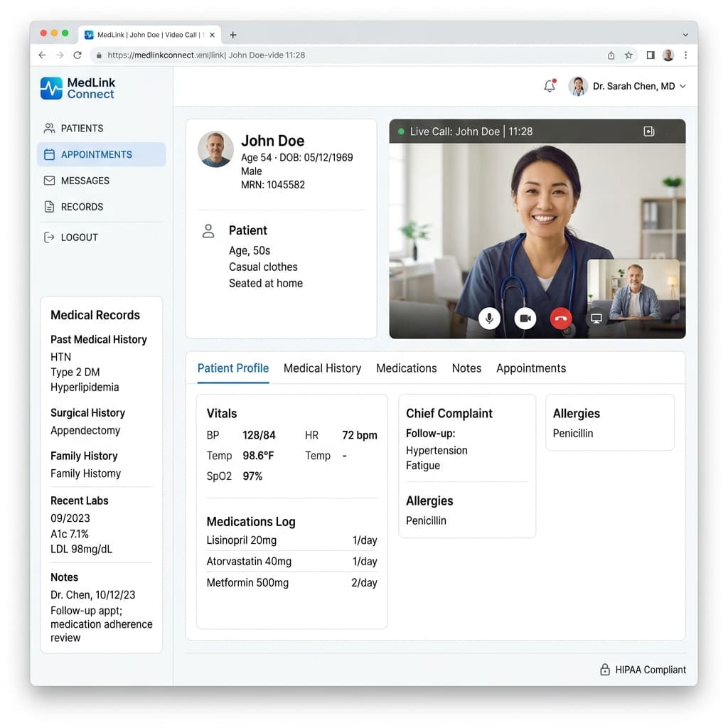Click the LDL 98mg/dL lab result
This screenshot has height=728, width=728.
pyautogui.click(x=81, y=550)
